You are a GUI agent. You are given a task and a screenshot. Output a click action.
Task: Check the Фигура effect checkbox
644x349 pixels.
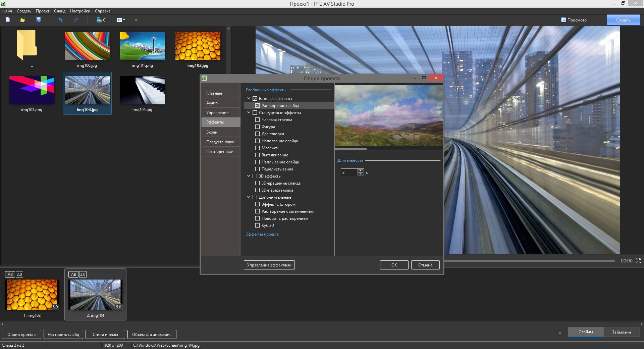[x=257, y=127]
